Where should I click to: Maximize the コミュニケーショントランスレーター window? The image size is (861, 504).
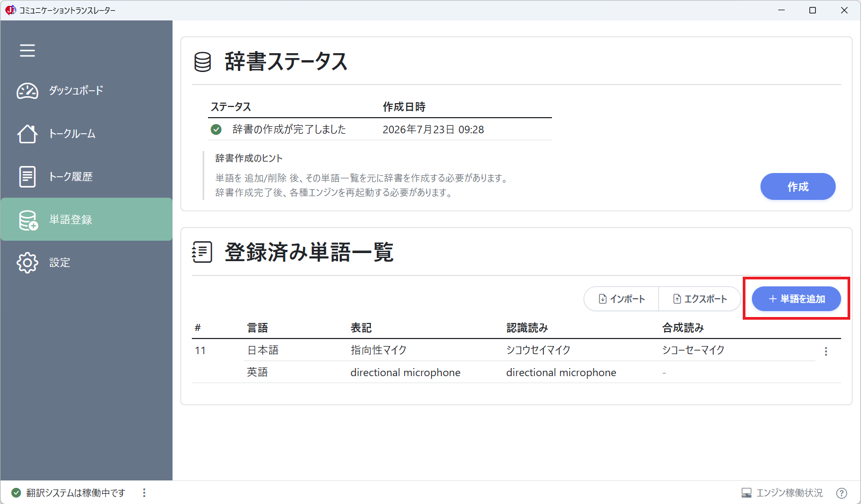click(x=813, y=10)
